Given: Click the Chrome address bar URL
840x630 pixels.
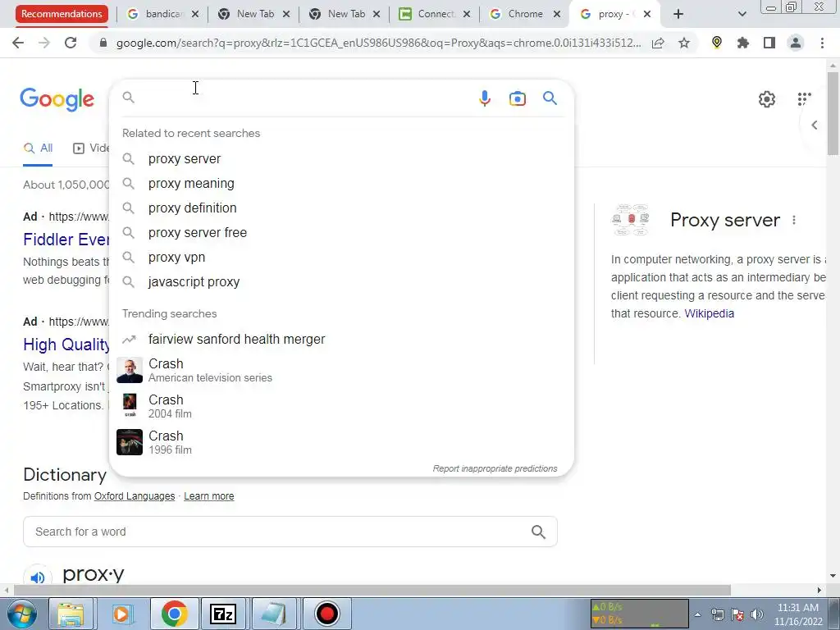Looking at the screenshot, I should coord(378,43).
